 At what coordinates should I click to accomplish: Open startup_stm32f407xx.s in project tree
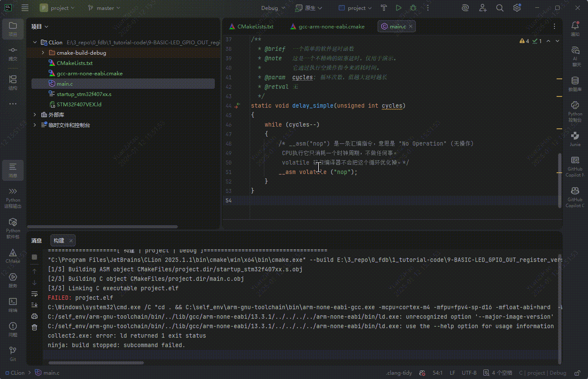coord(84,94)
